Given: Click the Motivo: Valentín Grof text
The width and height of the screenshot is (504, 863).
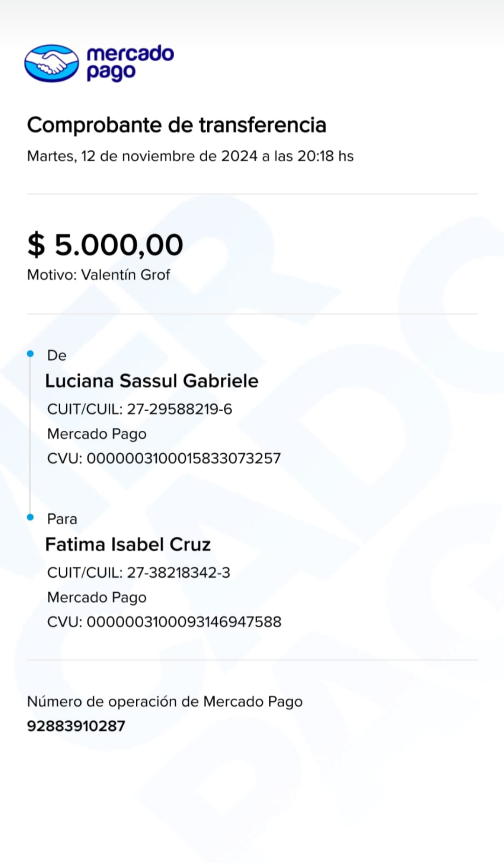Looking at the screenshot, I should pos(98,274).
